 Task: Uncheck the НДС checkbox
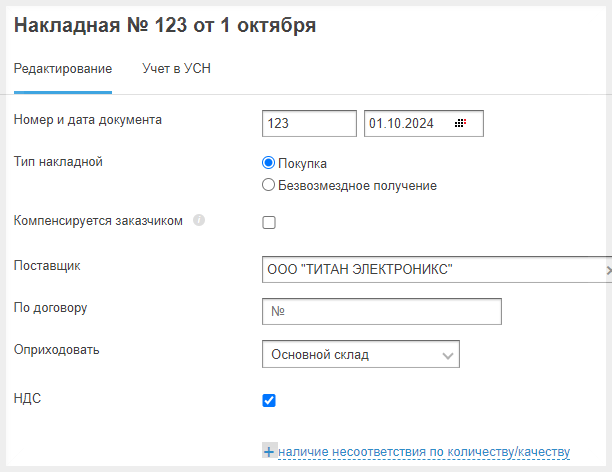pyautogui.click(x=269, y=401)
